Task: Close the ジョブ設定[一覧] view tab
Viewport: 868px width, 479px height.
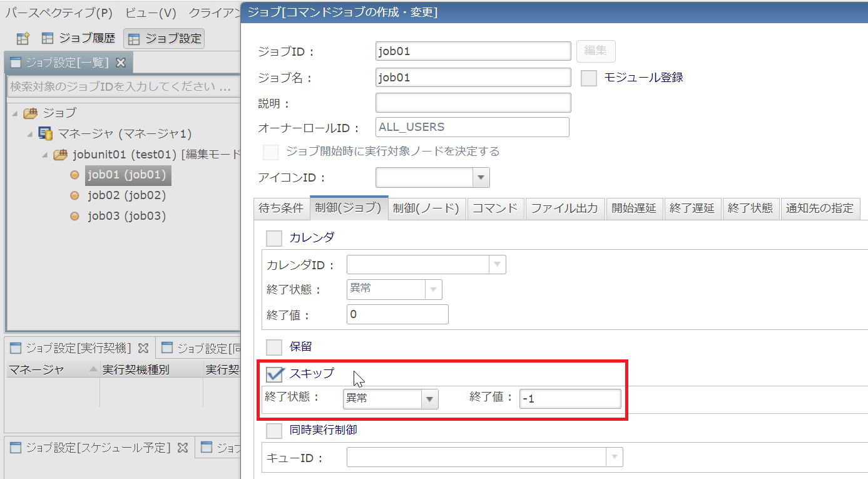Action: point(121,63)
